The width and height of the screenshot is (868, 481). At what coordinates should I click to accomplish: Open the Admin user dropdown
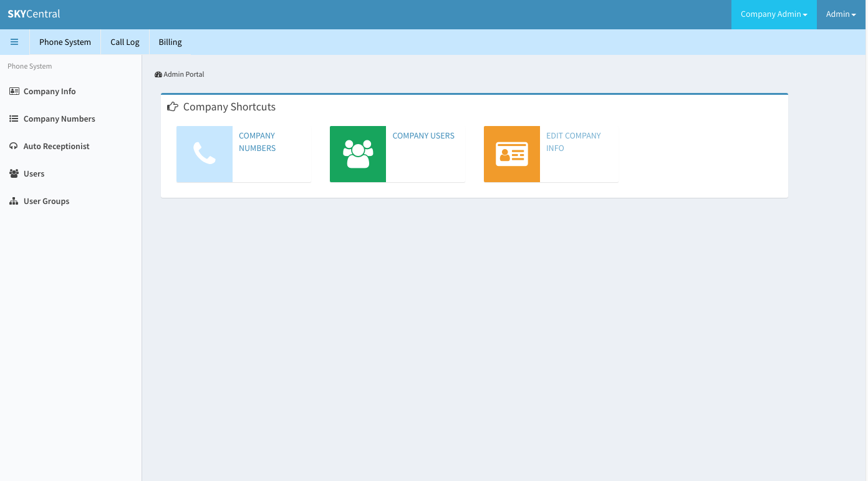(x=841, y=14)
